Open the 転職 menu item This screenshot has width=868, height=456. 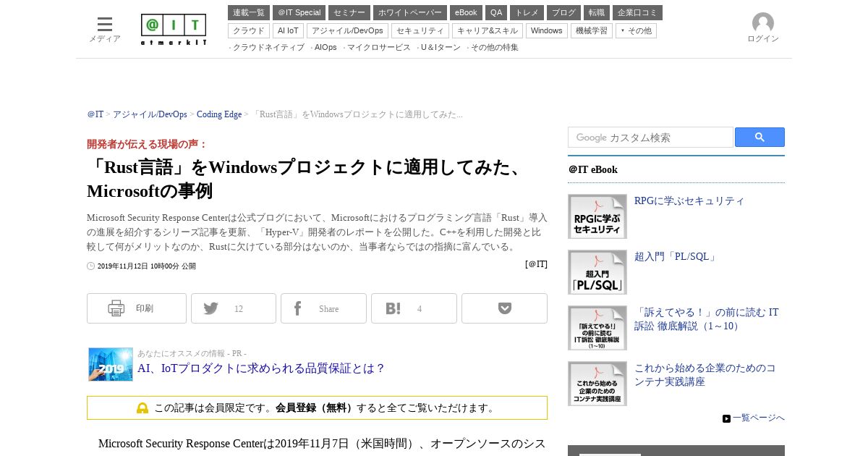coord(597,13)
